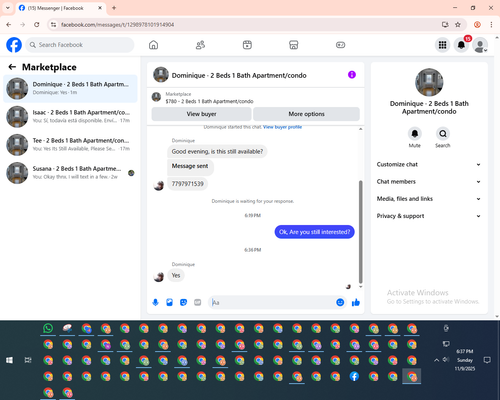Viewport: 500px width, 400px height.
Task: Open the Marketplace storefront icon
Action: tap(294, 45)
